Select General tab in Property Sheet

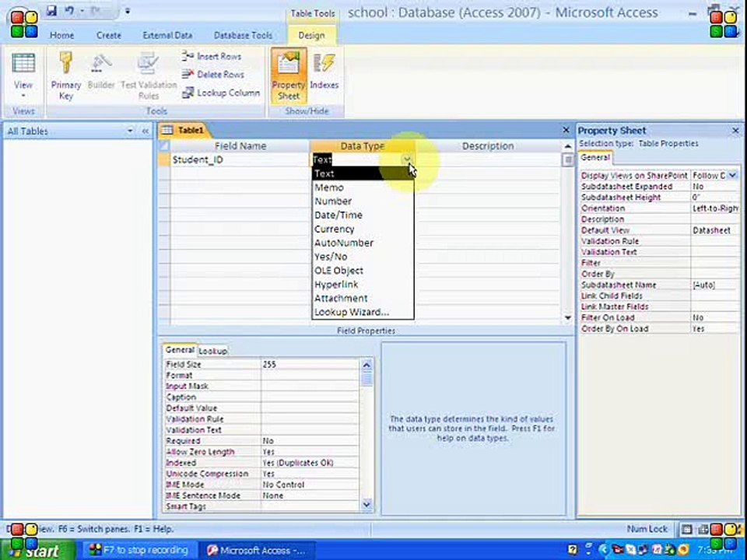click(595, 157)
